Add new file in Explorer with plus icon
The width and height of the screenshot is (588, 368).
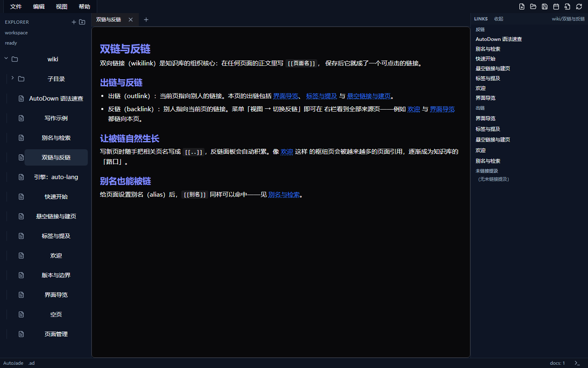point(74,22)
